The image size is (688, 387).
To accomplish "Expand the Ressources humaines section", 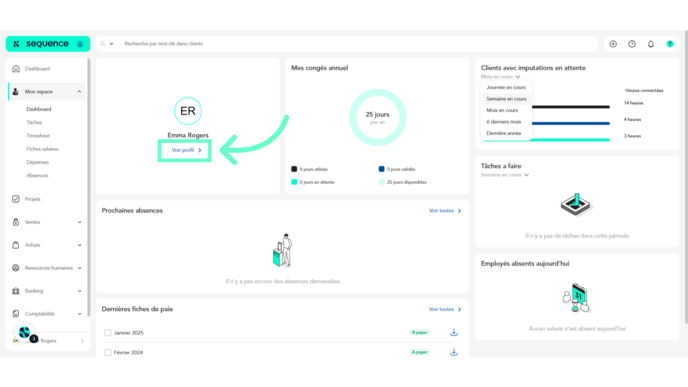I will (x=79, y=268).
